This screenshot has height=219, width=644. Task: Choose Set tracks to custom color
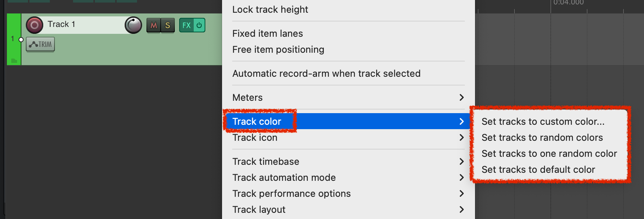pos(543,122)
